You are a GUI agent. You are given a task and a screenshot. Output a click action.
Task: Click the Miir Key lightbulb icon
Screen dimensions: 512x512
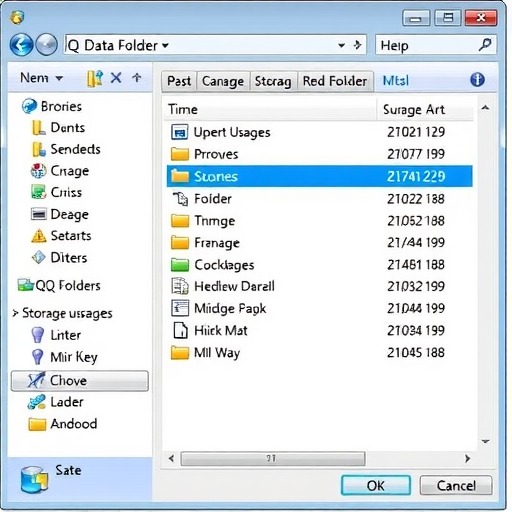tap(37, 357)
